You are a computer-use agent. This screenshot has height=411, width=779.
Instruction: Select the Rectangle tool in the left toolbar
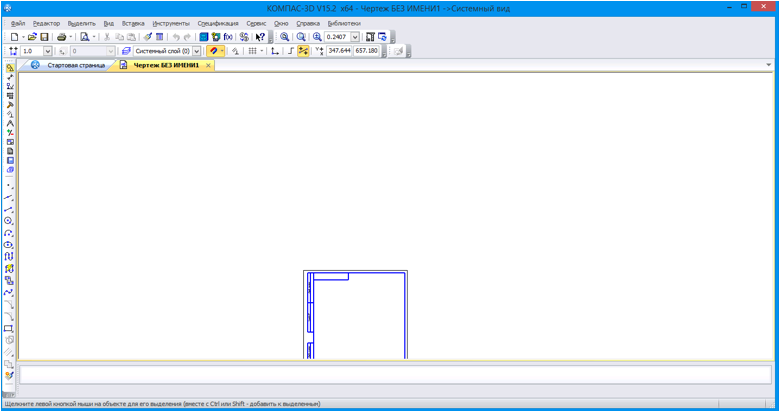click(9, 328)
